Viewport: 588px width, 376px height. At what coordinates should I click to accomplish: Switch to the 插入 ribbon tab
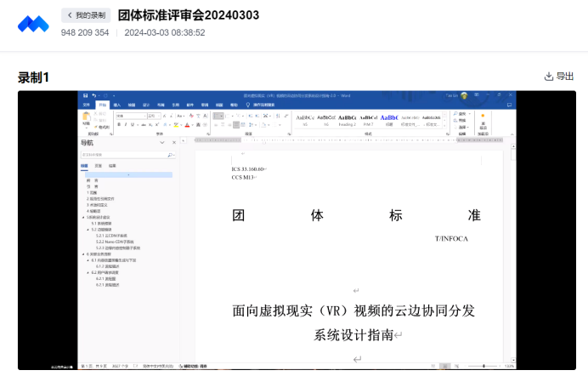tap(117, 104)
